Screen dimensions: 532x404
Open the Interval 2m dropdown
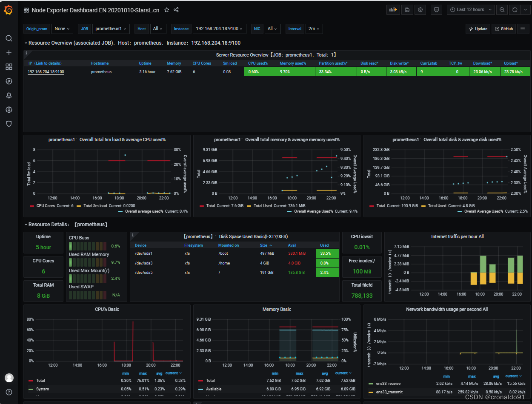(314, 29)
